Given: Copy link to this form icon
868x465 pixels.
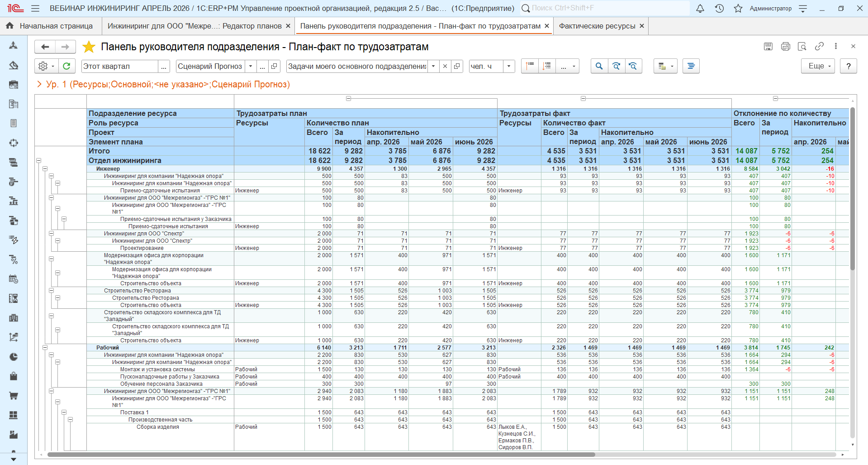Looking at the screenshot, I should (x=819, y=46).
